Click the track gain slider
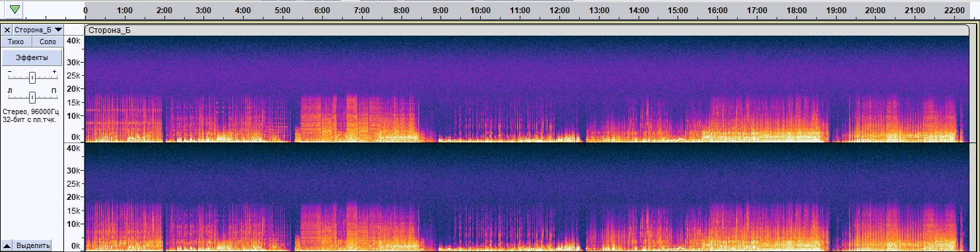 32,78
